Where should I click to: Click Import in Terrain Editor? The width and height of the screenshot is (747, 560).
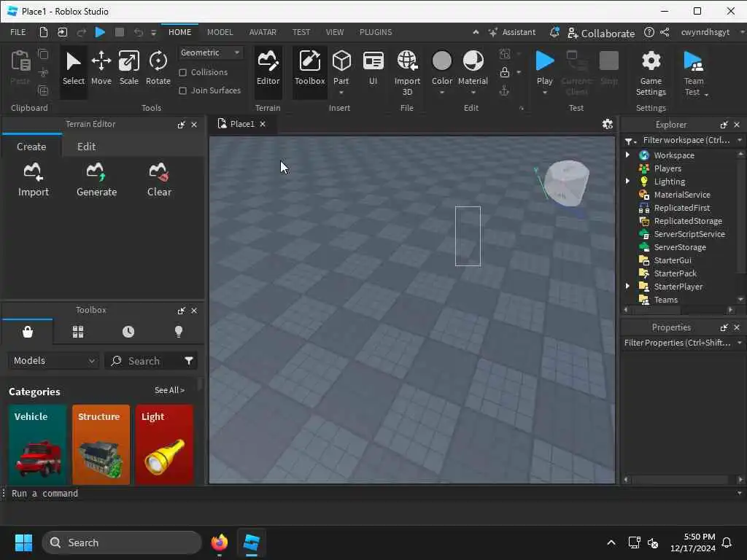tap(34, 180)
